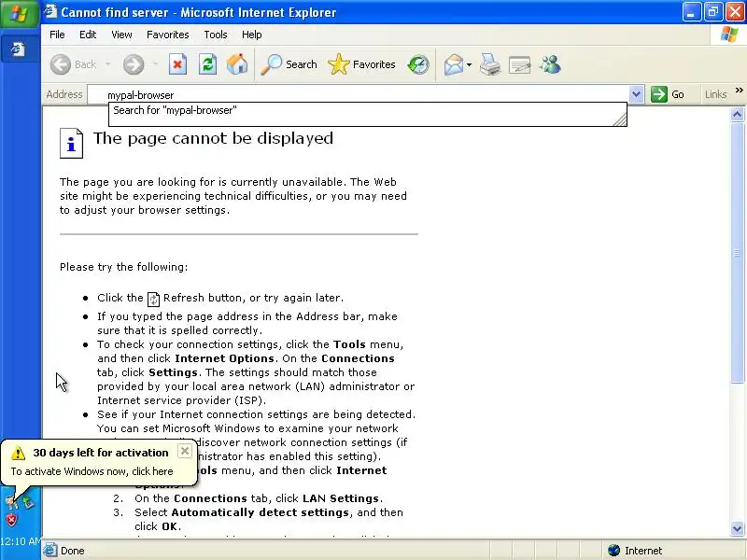
Task: Click the activation warning triangle icon
Action: [18, 453]
